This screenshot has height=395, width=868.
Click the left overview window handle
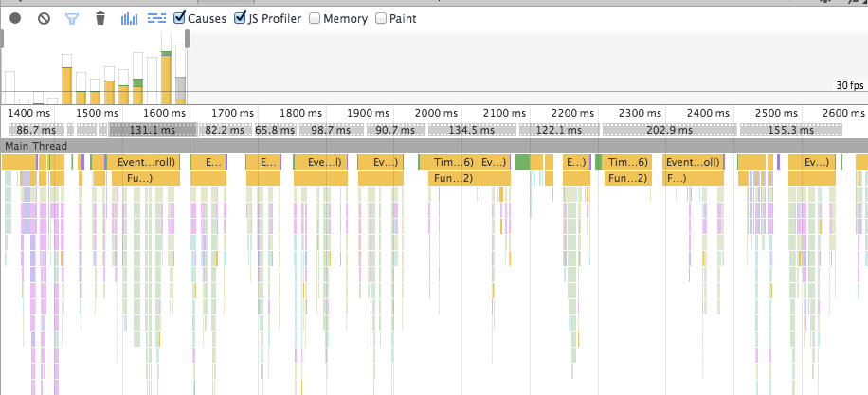coord(2,39)
